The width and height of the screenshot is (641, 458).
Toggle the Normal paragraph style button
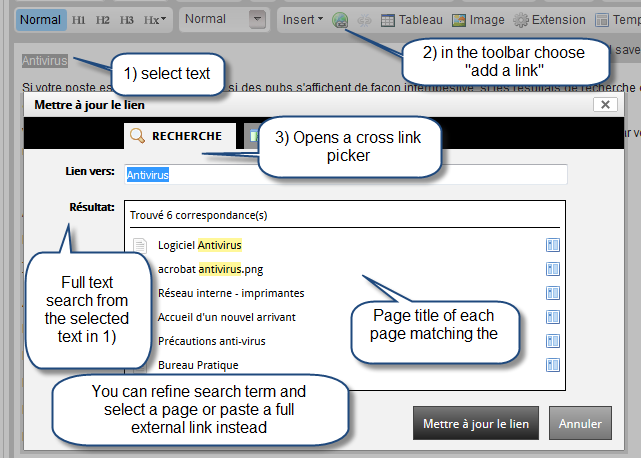tap(41, 19)
